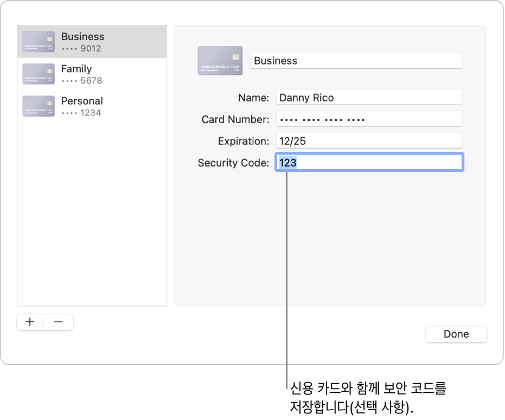This screenshot has width=505, height=420.
Task: Click the card digits ending 9012
Action: click(x=81, y=49)
